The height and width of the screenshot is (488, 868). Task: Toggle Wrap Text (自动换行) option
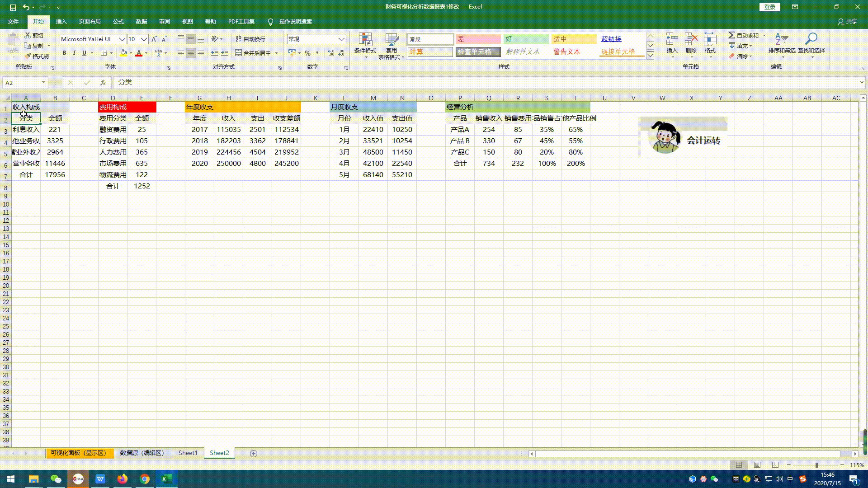251,39
